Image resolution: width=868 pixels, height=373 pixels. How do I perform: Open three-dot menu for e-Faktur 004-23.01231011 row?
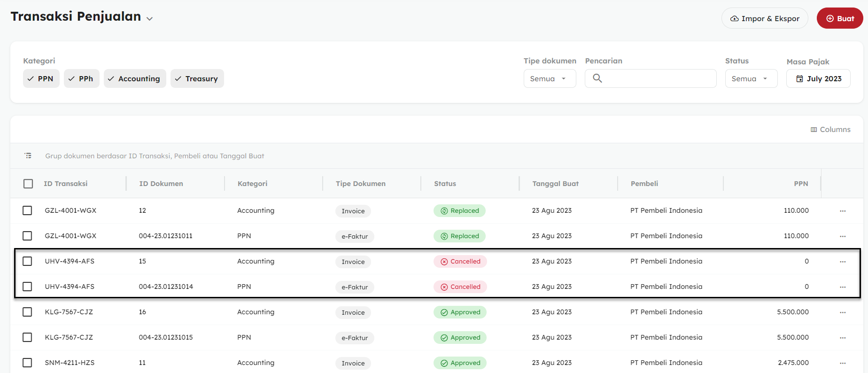(x=843, y=236)
